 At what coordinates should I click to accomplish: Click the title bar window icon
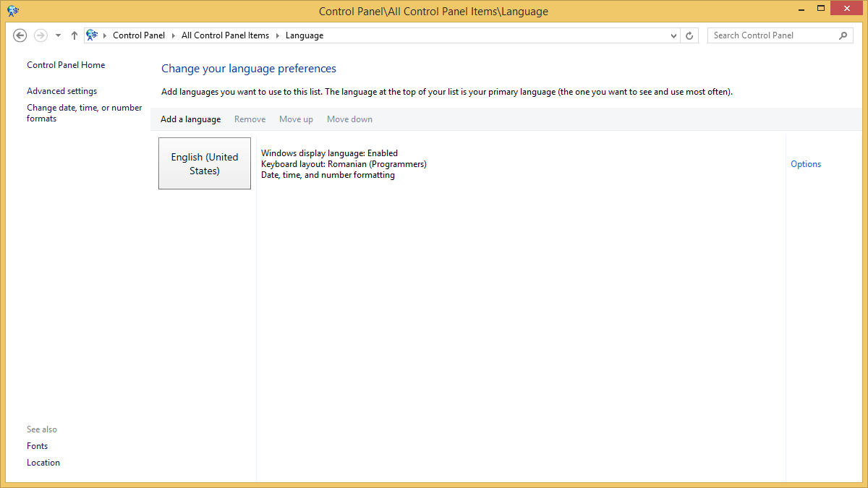(x=13, y=11)
